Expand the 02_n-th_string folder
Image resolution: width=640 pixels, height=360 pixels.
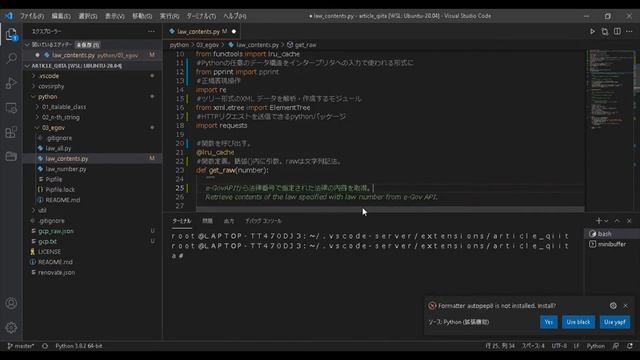tap(60, 117)
